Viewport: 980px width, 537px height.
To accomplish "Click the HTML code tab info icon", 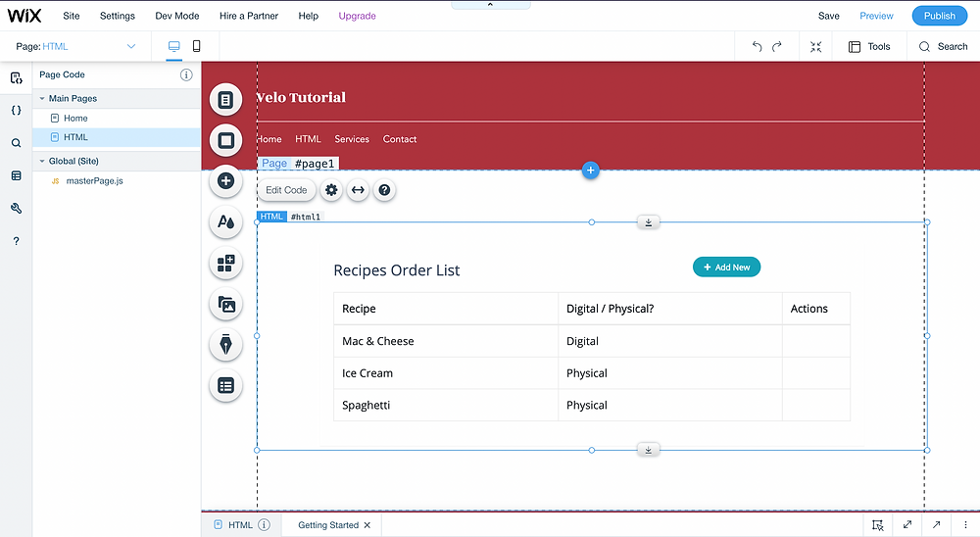I will [x=264, y=525].
